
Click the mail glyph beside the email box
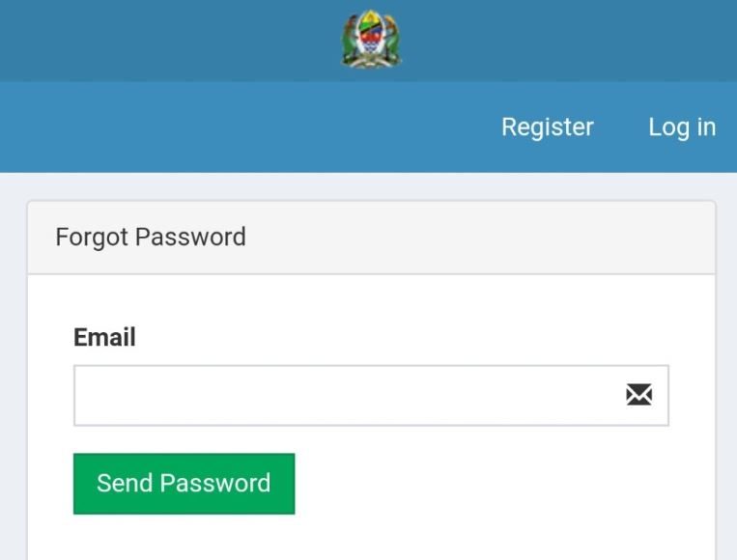638,395
